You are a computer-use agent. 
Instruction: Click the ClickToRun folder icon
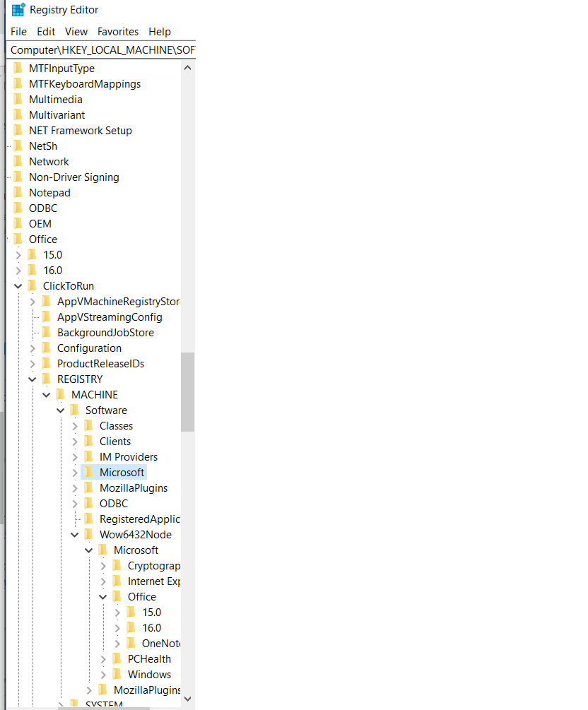click(x=33, y=285)
